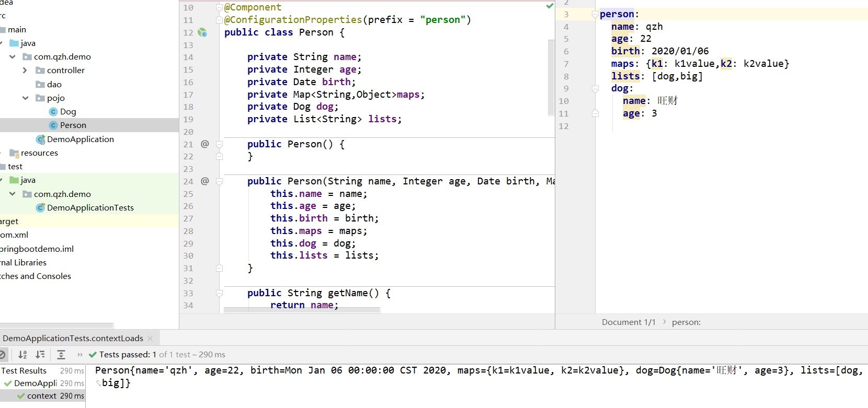Fold the getName() method at line 33
Image resolution: width=868 pixels, height=408 pixels.
pyautogui.click(x=220, y=293)
